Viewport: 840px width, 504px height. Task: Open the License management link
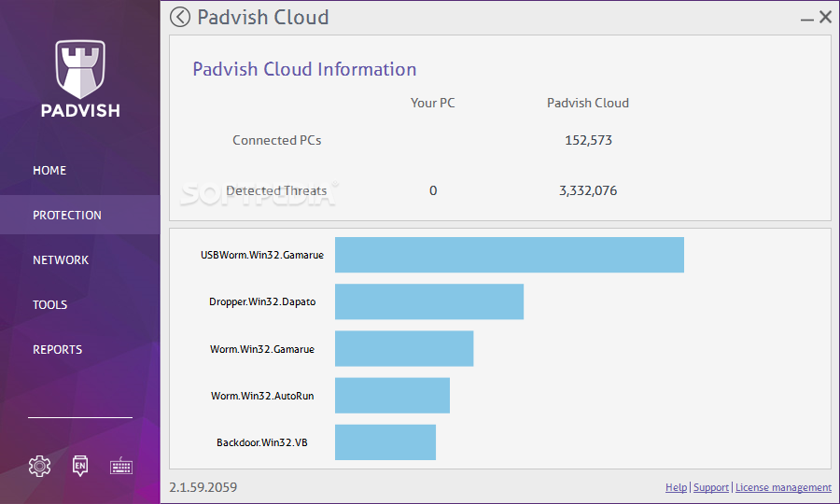(x=783, y=487)
